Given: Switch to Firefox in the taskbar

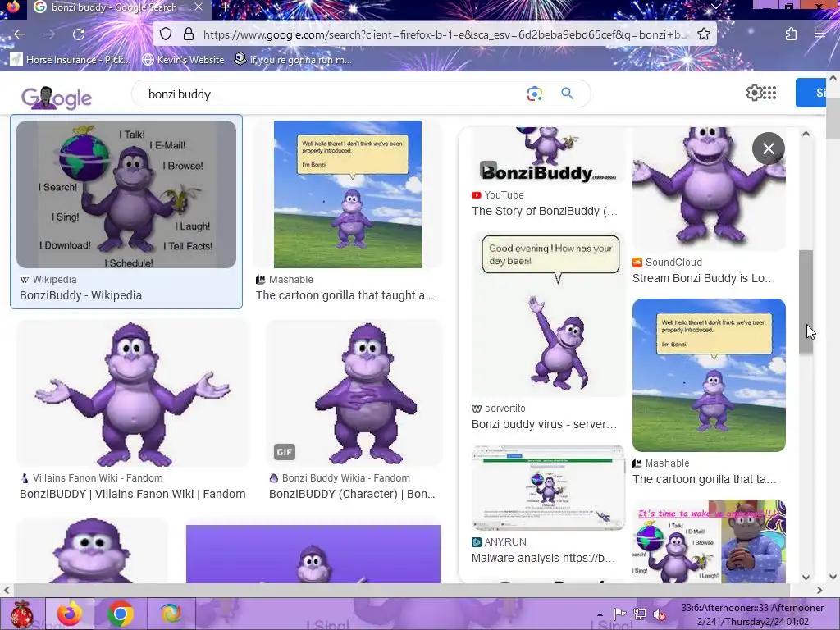Looking at the screenshot, I should (70, 614).
